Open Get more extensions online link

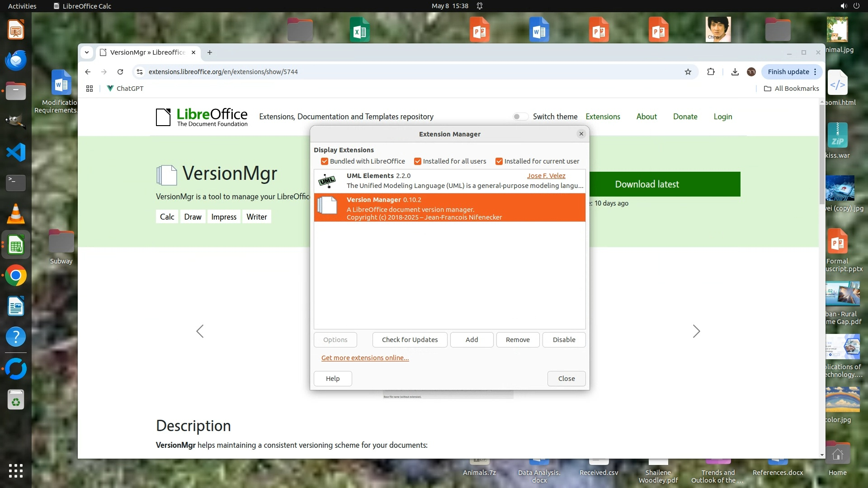365,358
